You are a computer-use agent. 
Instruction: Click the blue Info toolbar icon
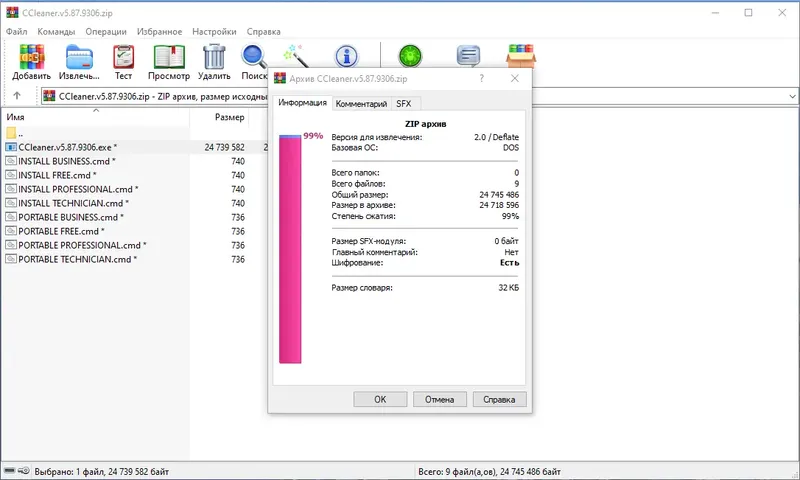(346, 56)
